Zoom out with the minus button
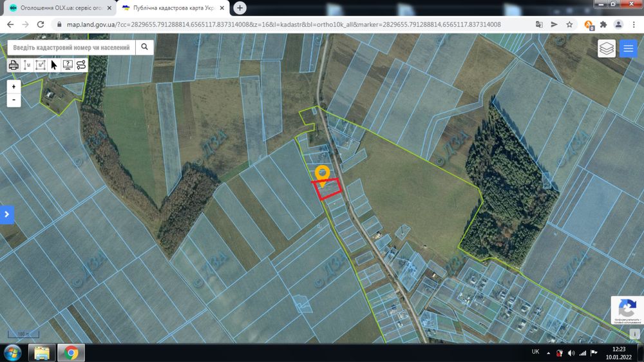The image size is (644, 362). [14, 100]
